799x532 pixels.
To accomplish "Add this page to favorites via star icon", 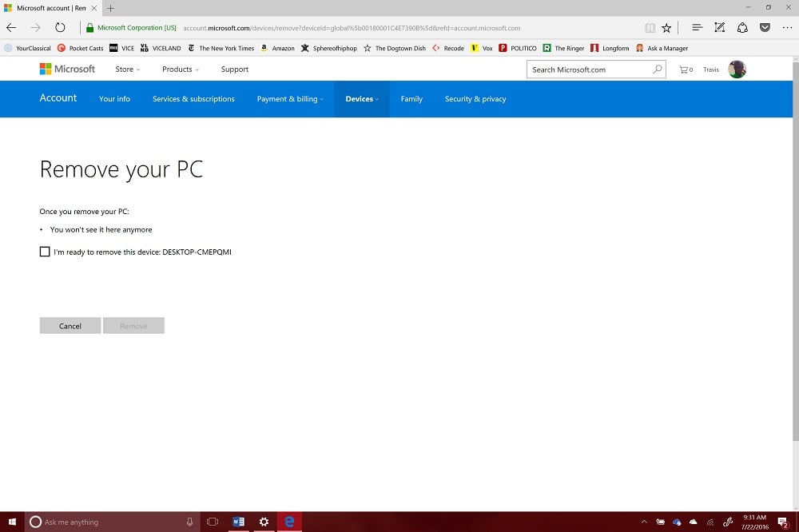I will (x=666, y=27).
